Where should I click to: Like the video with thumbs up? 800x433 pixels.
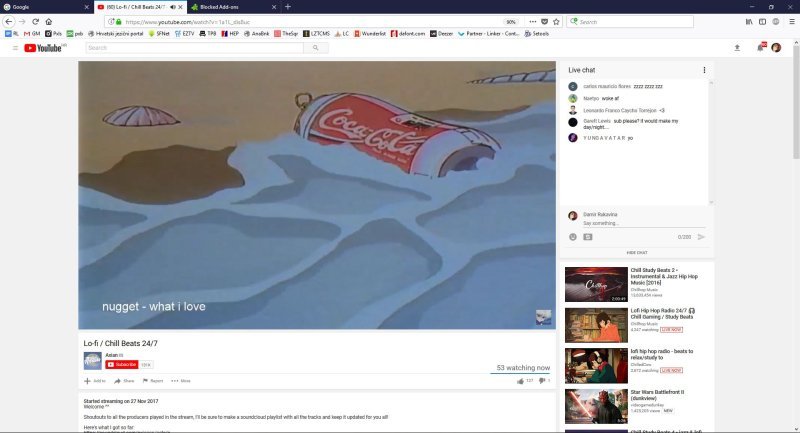(521, 380)
